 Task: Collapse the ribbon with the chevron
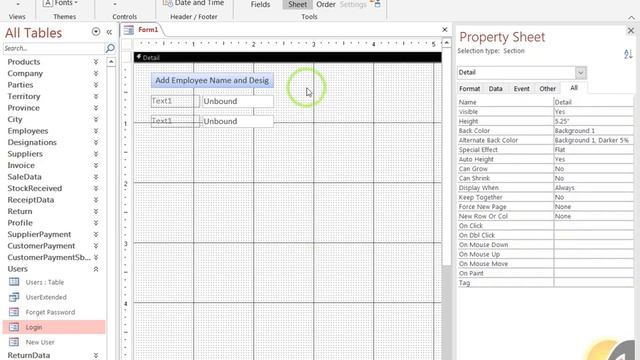click(631, 18)
